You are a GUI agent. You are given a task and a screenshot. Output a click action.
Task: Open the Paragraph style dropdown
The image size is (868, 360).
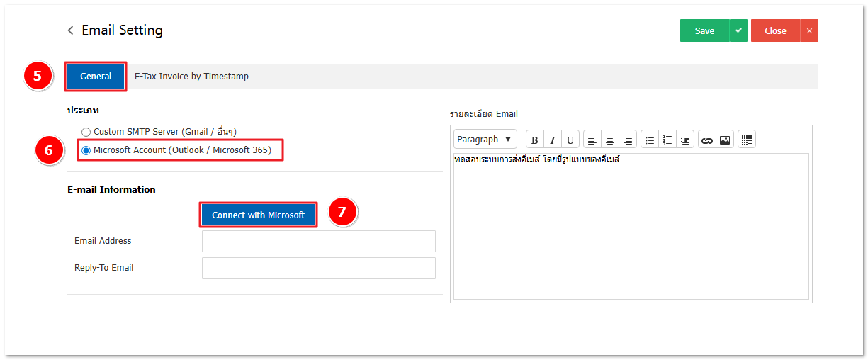pyautogui.click(x=485, y=140)
